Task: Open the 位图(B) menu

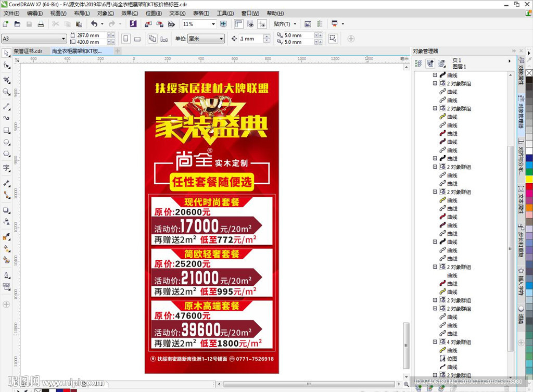Action: coord(154,13)
